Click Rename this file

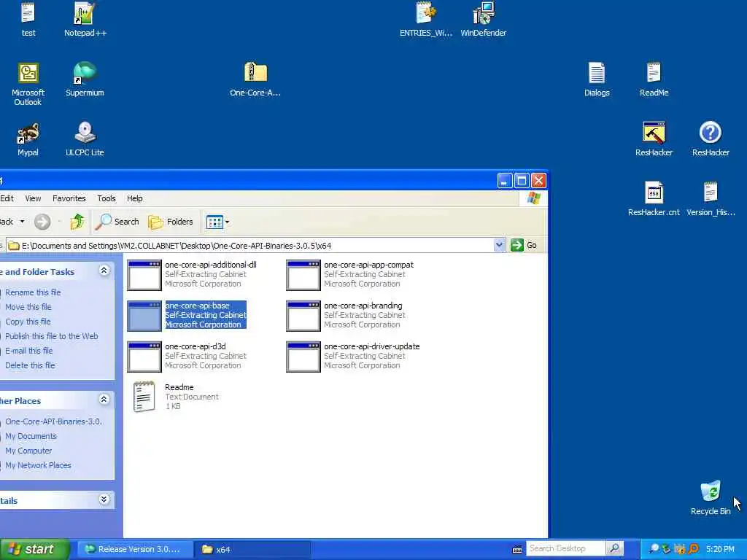point(33,292)
